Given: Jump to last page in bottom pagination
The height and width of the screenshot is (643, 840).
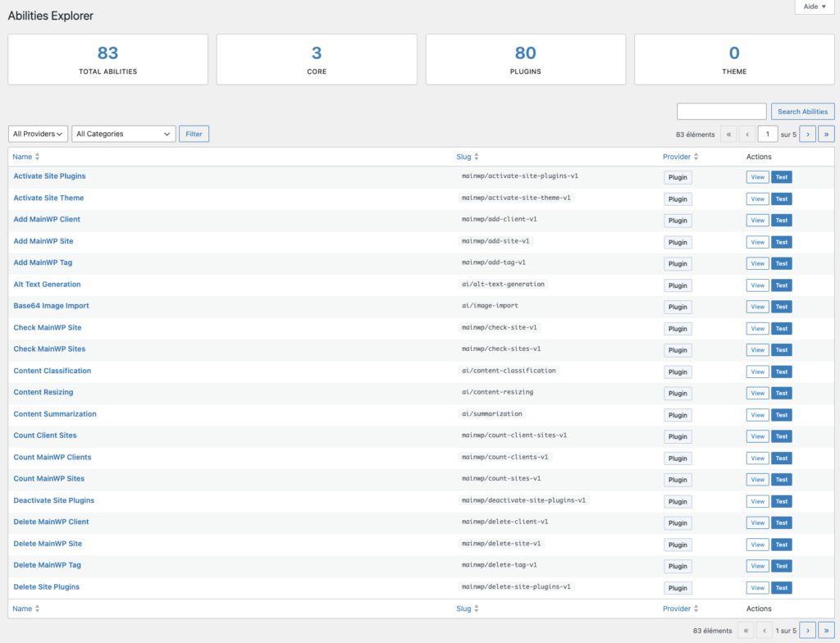Looking at the screenshot, I should pyautogui.click(x=826, y=631).
